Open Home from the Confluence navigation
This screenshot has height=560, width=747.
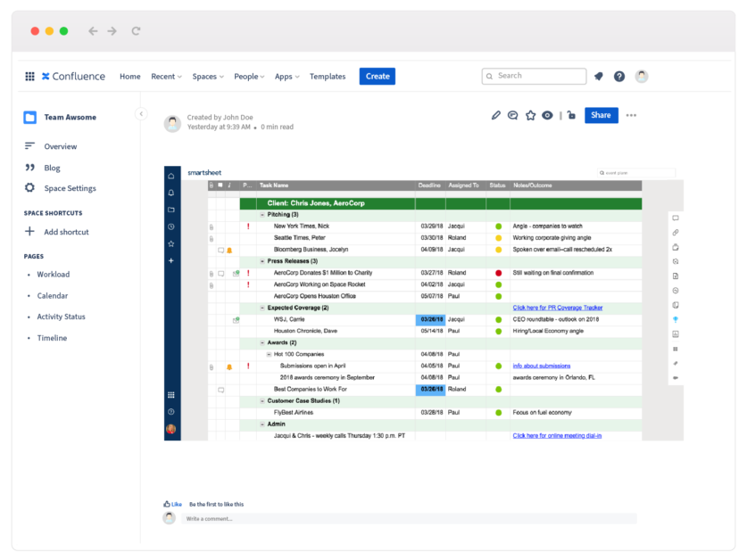pos(129,77)
